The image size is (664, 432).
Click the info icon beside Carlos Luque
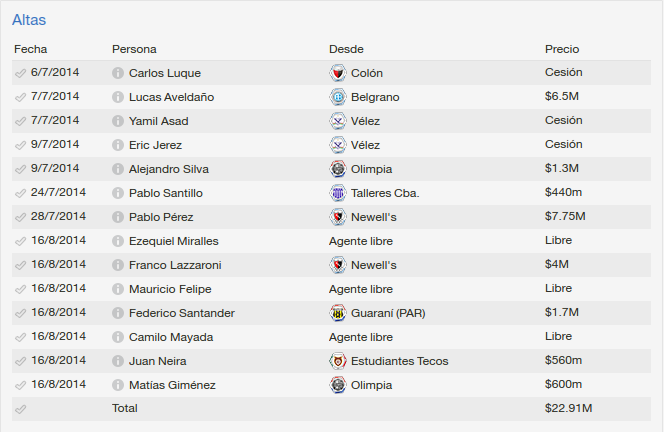pos(118,73)
